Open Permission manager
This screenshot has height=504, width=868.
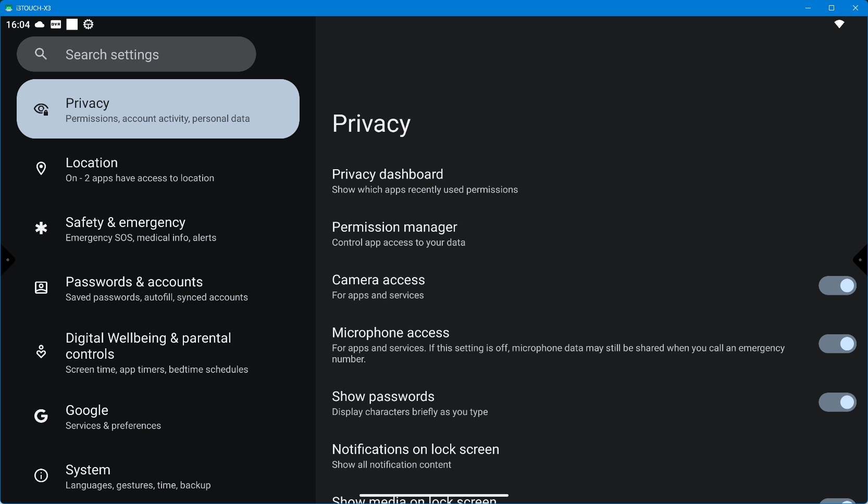click(x=399, y=234)
